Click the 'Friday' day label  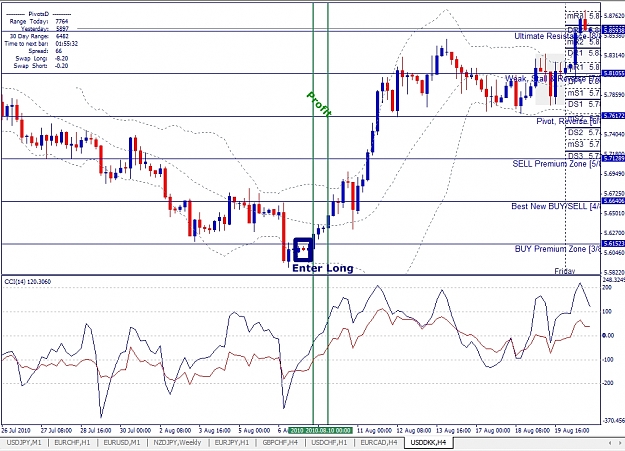(x=565, y=271)
